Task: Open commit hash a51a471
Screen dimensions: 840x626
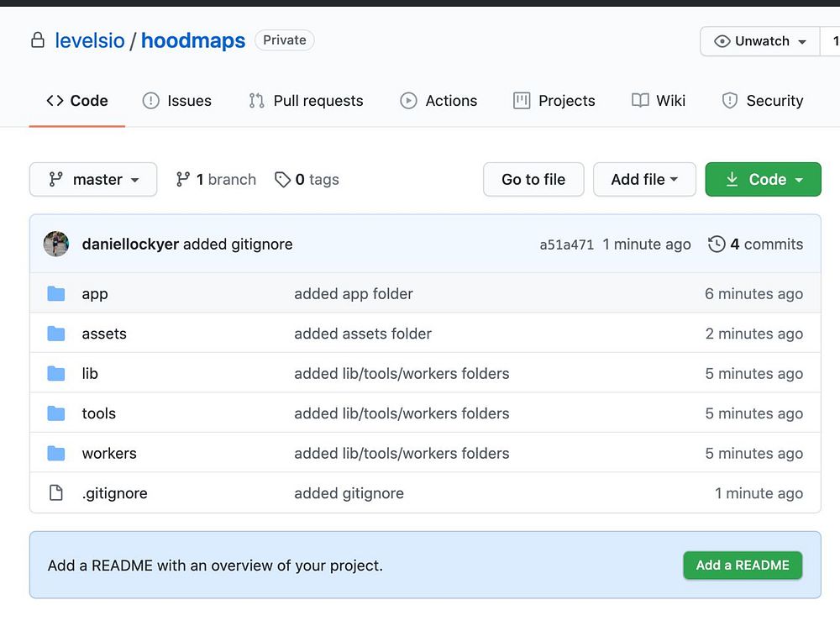Action: pyautogui.click(x=566, y=245)
